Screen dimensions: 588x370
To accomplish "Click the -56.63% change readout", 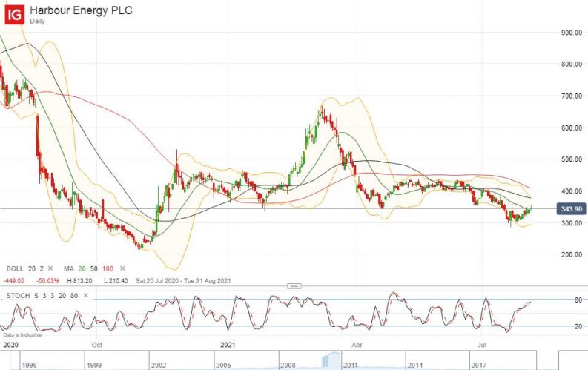I will [x=48, y=281].
